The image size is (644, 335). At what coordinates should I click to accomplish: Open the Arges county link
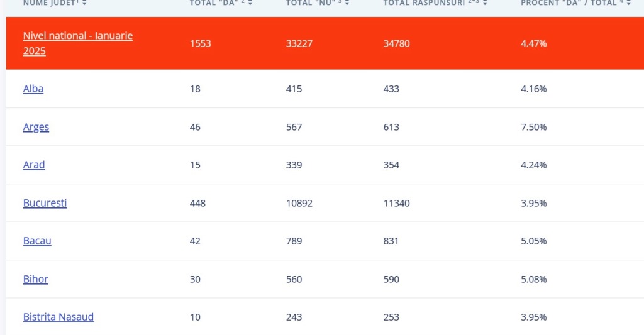click(x=36, y=127)
